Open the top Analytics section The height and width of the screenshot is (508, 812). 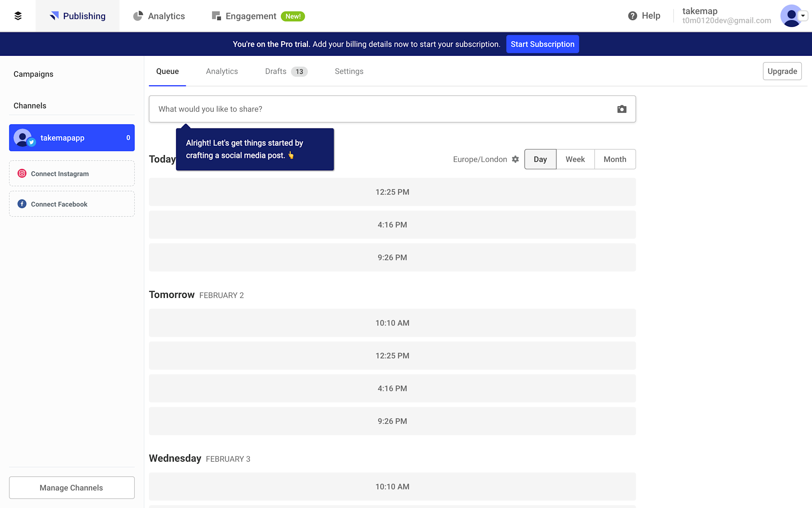pyautogui.click(x=159, y=16)
